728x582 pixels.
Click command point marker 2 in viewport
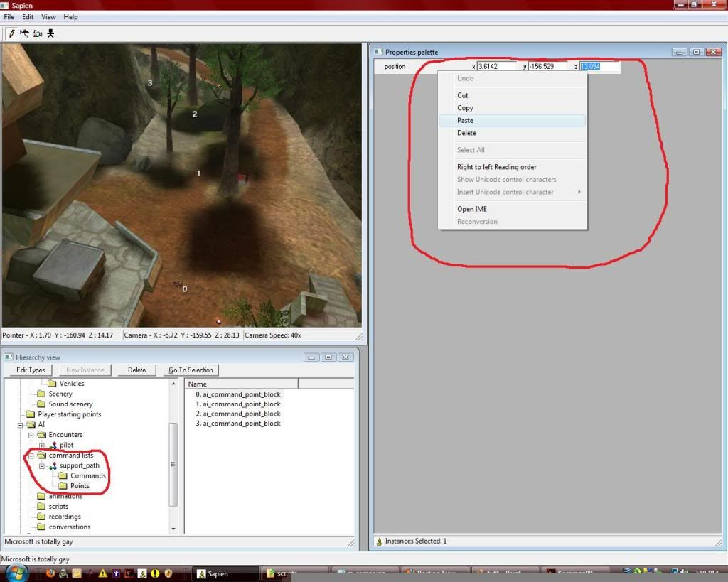(195, 114)
